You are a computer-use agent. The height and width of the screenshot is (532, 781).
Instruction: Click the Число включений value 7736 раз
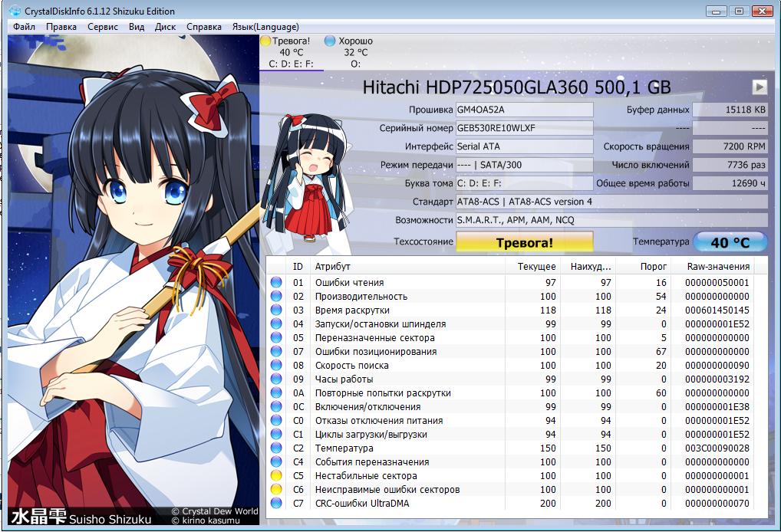click(x=730, y=165)
